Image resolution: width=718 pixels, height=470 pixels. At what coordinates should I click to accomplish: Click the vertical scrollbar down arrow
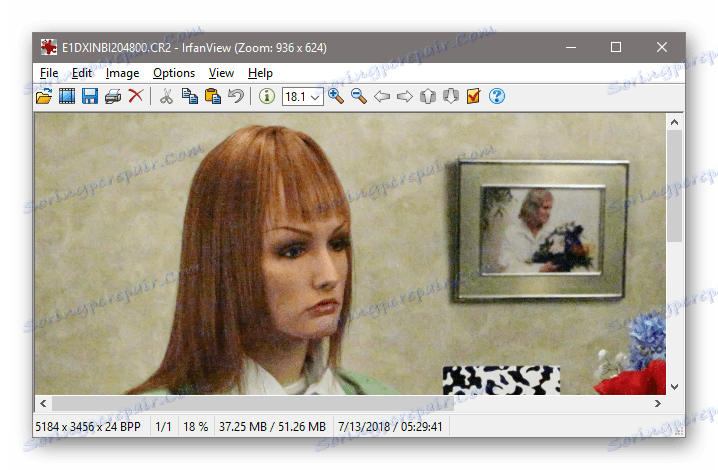pos(674,387)
